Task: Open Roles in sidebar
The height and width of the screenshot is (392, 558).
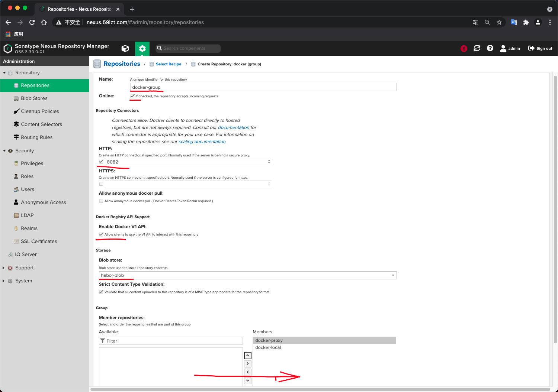Action: 45,176
